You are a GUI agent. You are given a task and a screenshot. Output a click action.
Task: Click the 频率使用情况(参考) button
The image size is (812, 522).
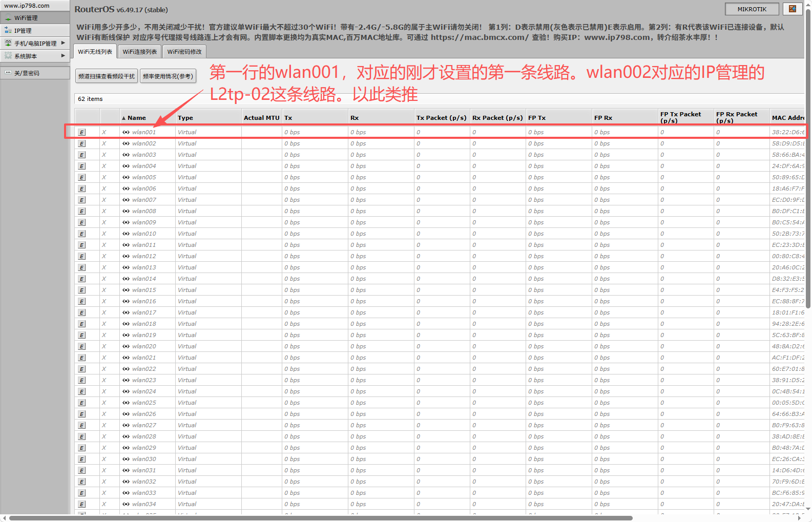click(168, 76)
